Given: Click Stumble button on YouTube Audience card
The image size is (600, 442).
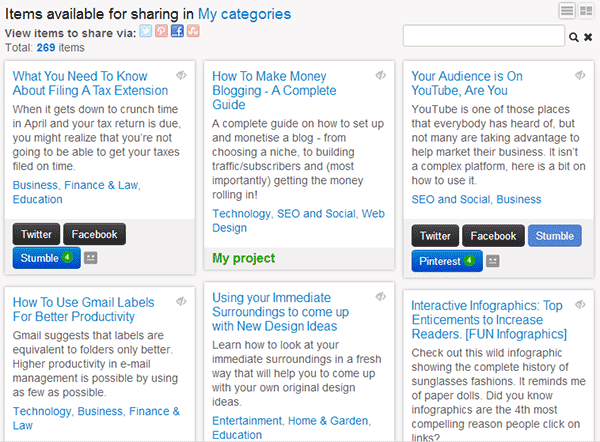Looking at the screenshot, I should [x=555, y=236].
